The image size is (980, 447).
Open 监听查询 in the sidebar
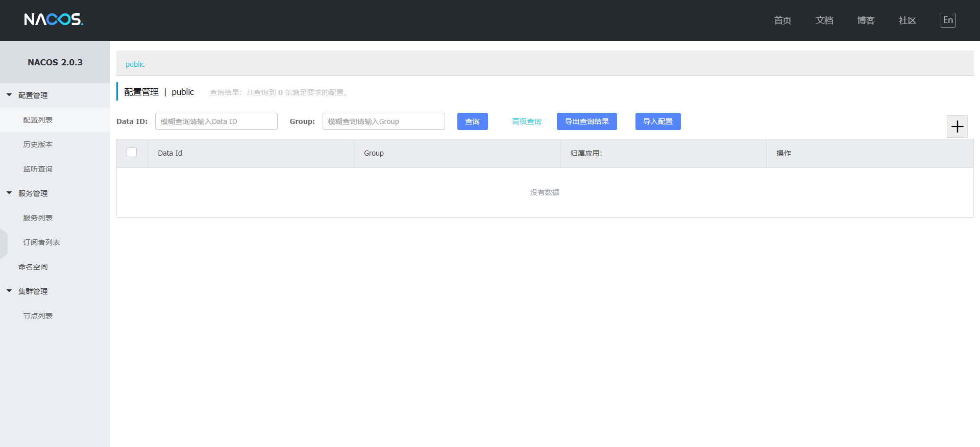[55, 169]
